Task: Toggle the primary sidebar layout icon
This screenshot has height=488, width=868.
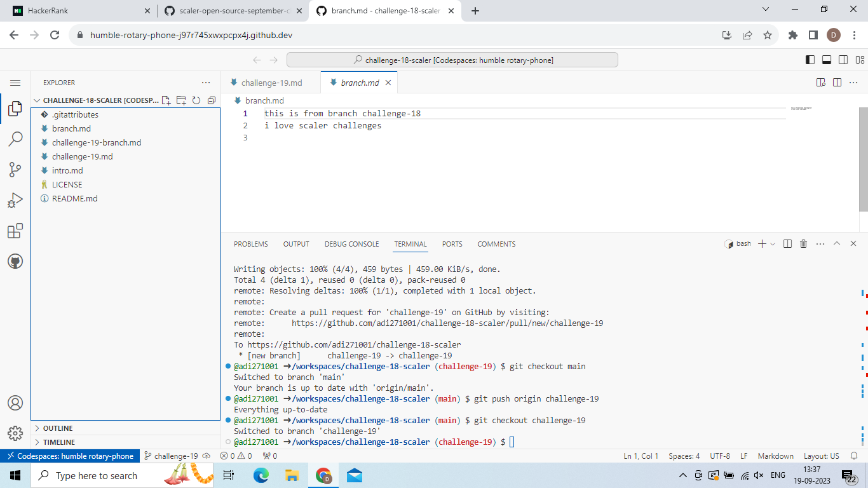Action: pos(810,59)
